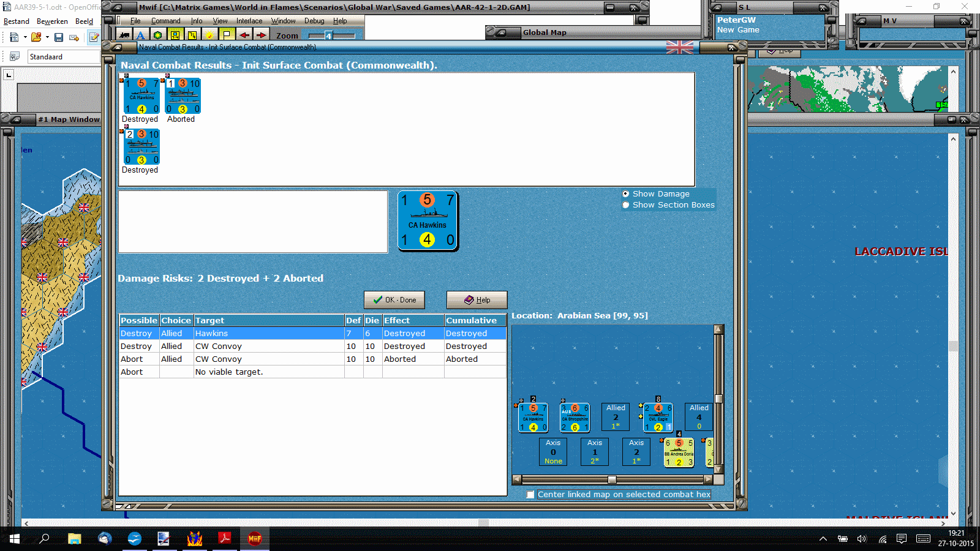Click the Allied 4 section box
The image size is (980, 551).
click(699, 417)
